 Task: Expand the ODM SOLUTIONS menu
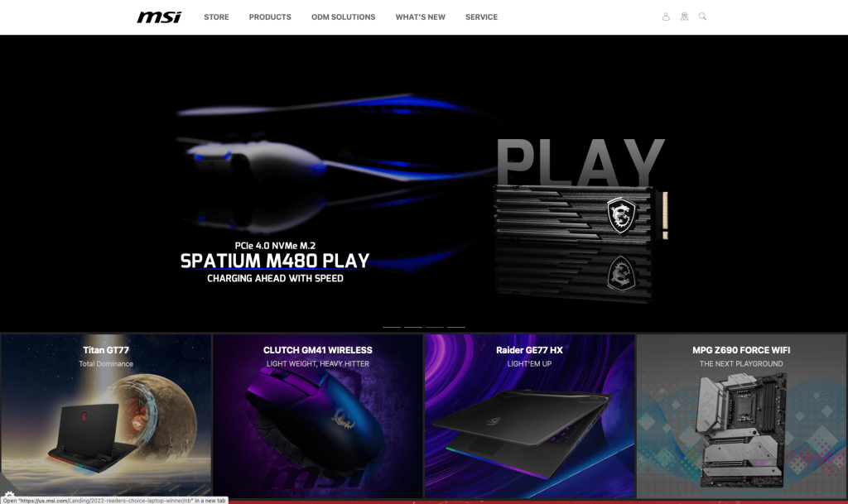[x=343, y=17]
